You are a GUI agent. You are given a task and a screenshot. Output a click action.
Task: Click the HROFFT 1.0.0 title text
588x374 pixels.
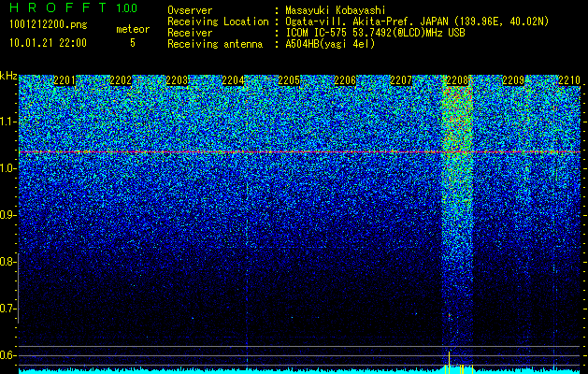tap(74, 7)
